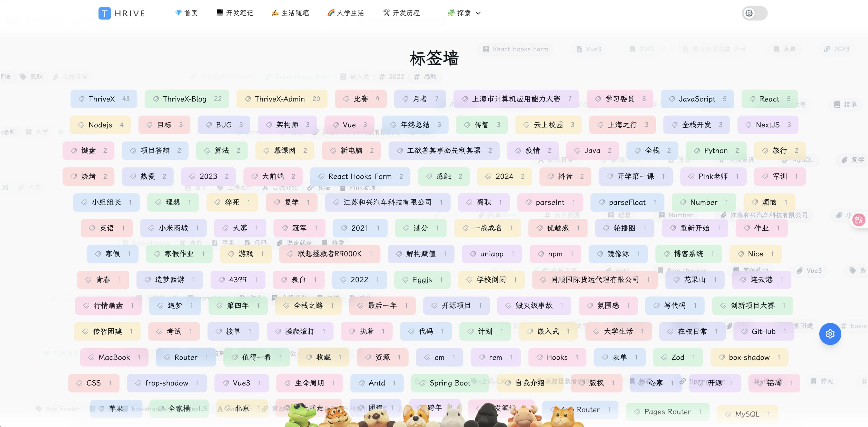Click the tag icon on the NextJS chip

tap(748, 125)
